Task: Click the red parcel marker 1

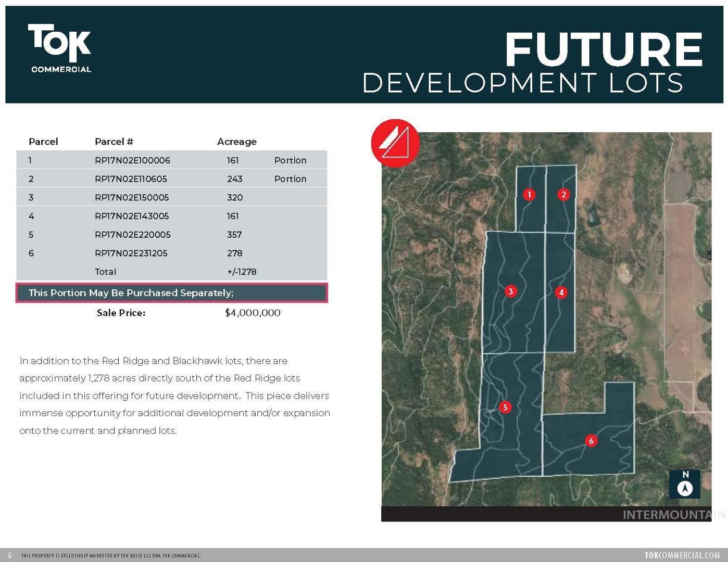Action: tap(529, 195)
